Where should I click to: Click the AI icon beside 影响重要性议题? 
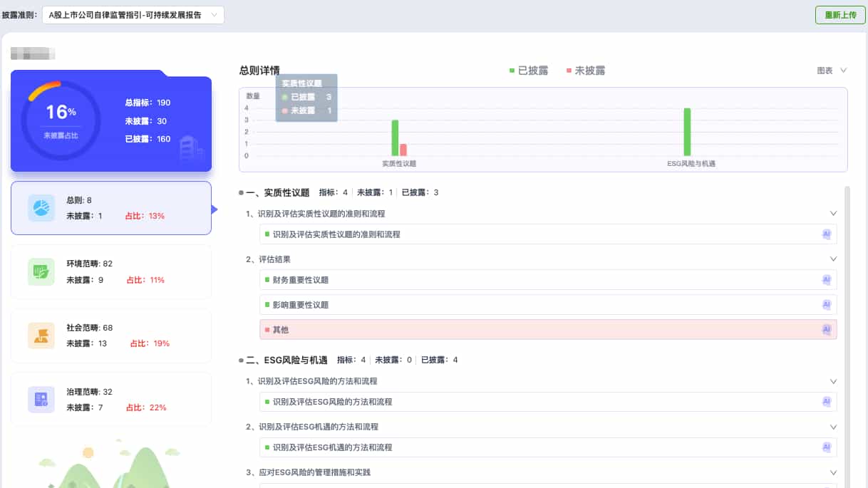827,304
